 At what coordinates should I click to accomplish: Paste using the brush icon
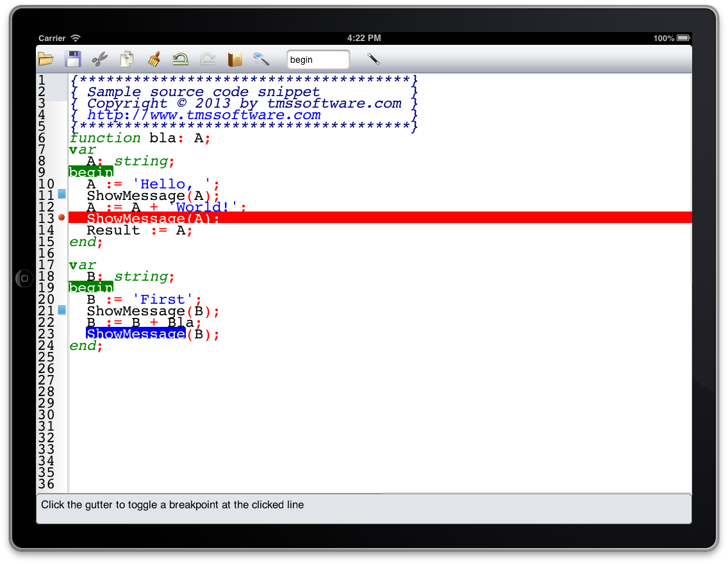(153, 59)
